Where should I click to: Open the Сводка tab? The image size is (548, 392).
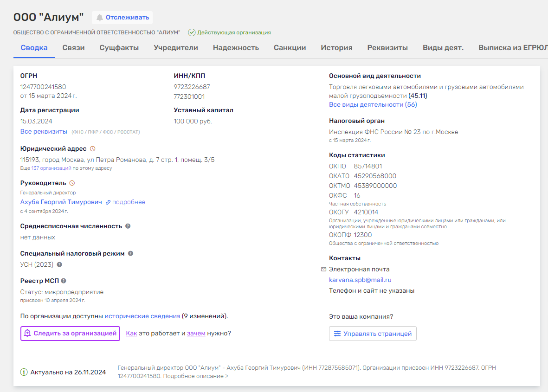pos(34,48)
